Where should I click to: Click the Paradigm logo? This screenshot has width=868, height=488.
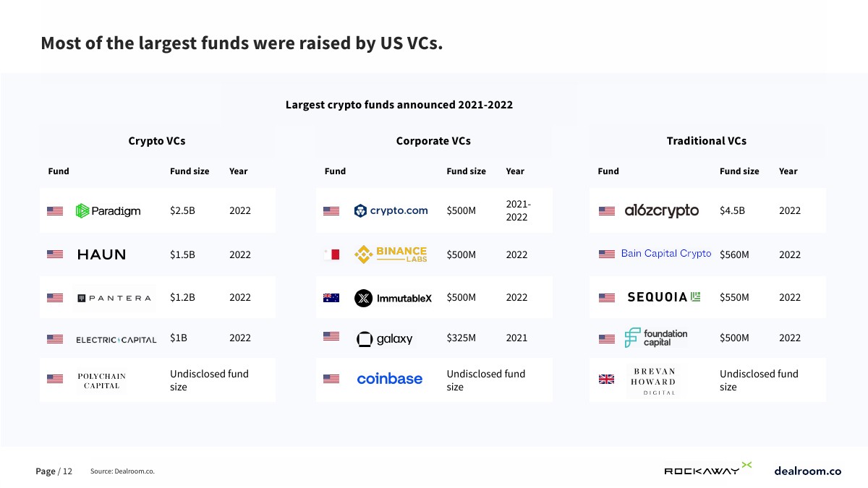108,211
